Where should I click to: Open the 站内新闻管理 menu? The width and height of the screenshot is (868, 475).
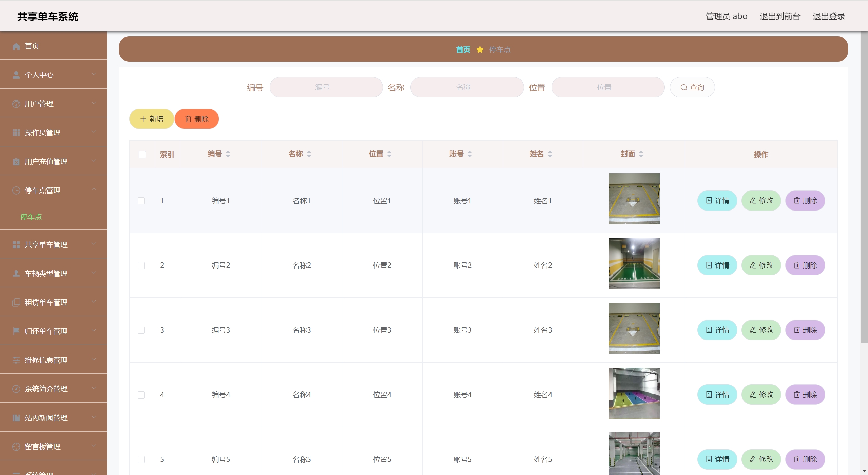[46, 418]
